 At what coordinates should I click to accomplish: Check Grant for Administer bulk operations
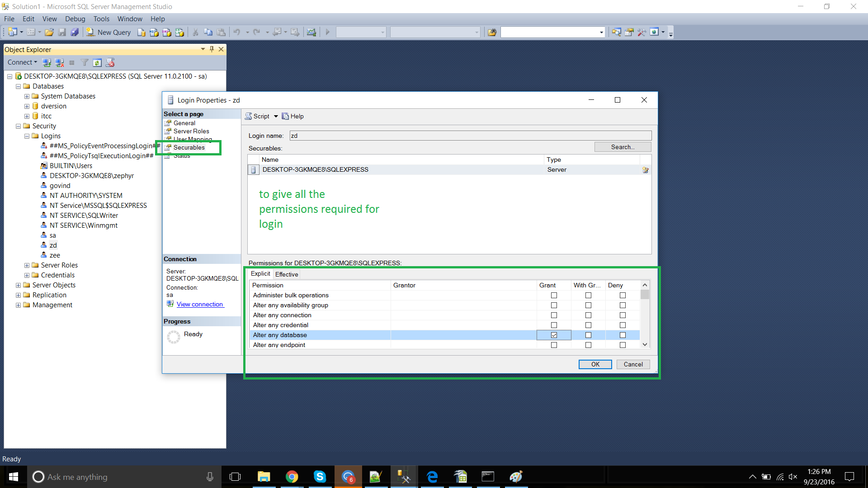point(554,295)
